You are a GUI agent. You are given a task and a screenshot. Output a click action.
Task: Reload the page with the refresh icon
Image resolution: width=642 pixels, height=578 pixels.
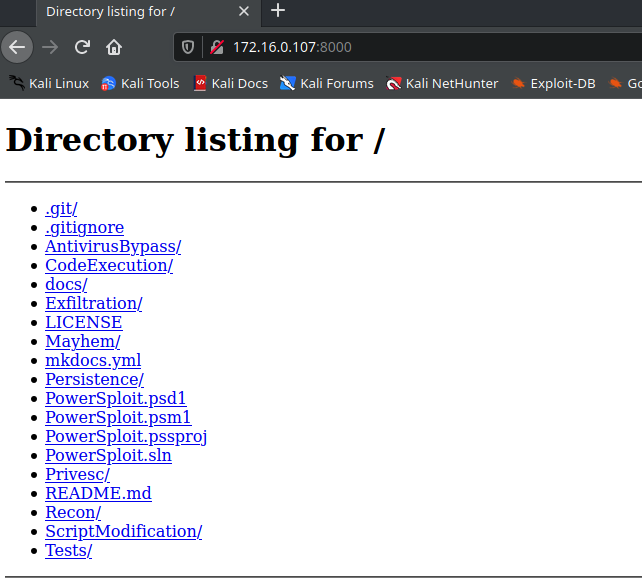[x=82, y=47]
